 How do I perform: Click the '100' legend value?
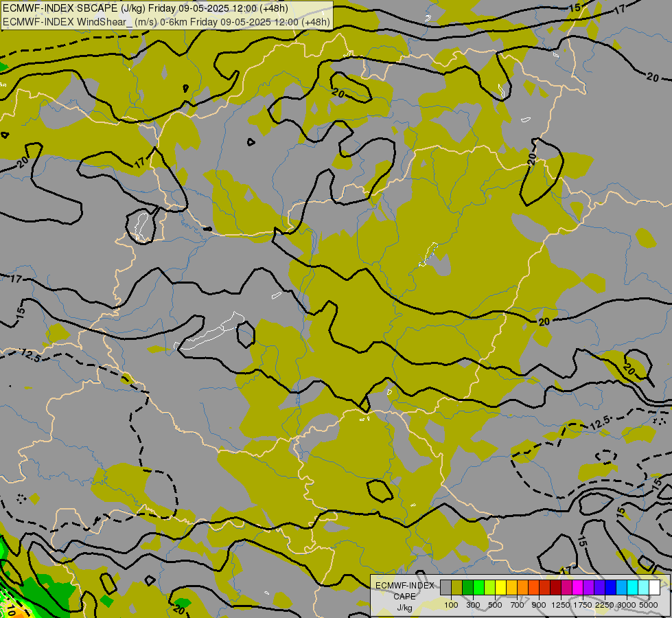pos(451,605)
